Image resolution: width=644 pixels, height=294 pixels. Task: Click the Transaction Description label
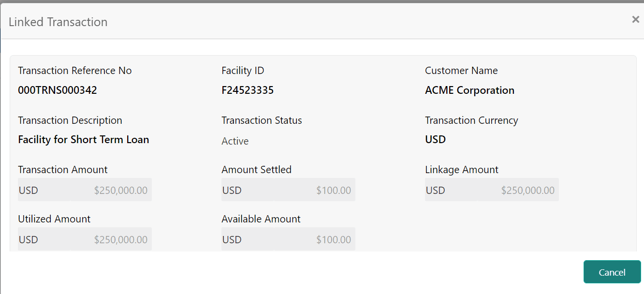click(x=70, y=120)
